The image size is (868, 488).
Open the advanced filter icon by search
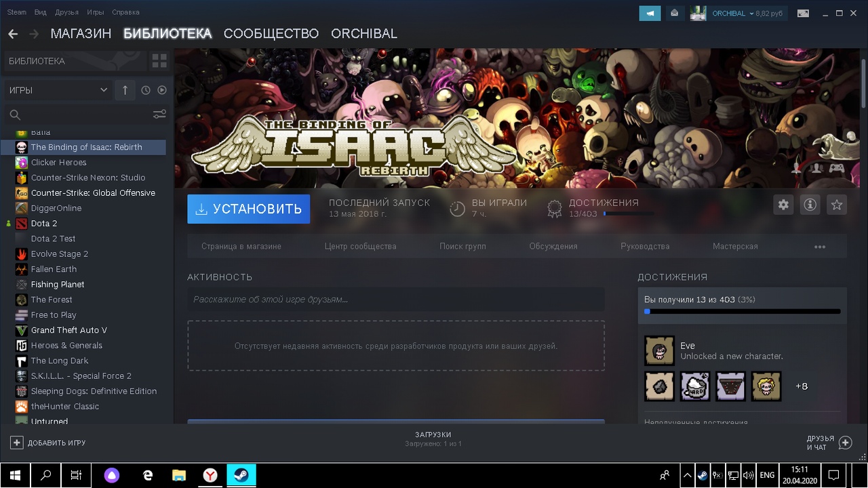tap(159, 115)
